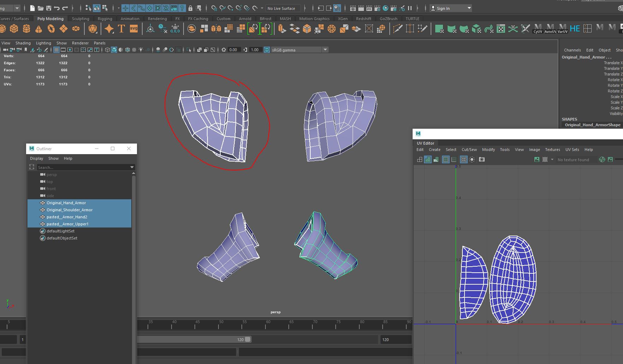Toggle the viewport grid display button
The height and width of the screenshot is (364, 623).
click(x=56, y=50)
